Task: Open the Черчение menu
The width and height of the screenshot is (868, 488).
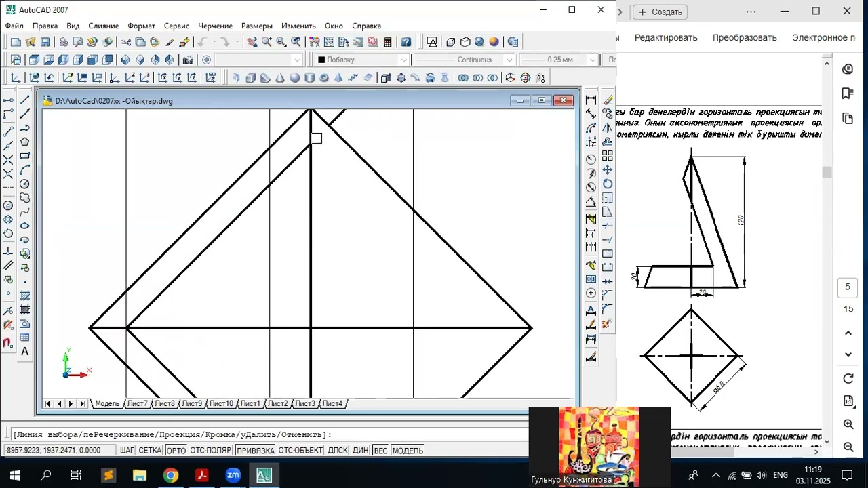Action: (215, 26)
